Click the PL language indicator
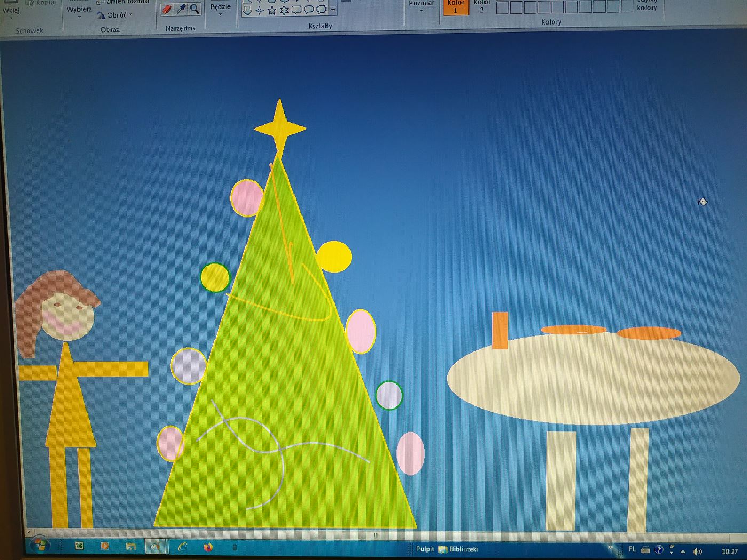747x560 pixels. 632,549
